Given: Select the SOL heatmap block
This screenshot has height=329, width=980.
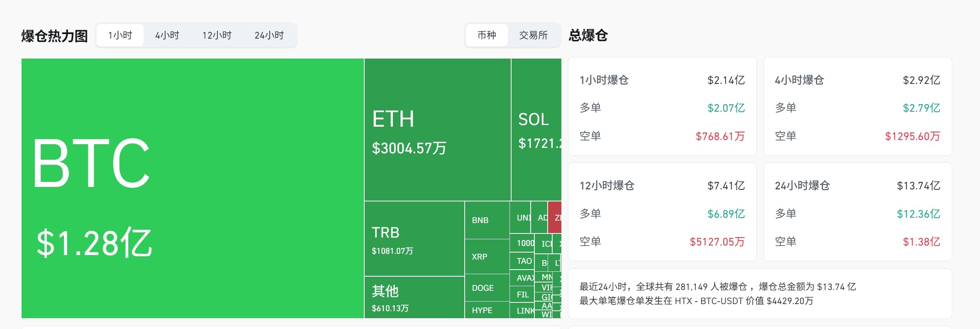Looking at the screenshot, I should tap(536, 130).
